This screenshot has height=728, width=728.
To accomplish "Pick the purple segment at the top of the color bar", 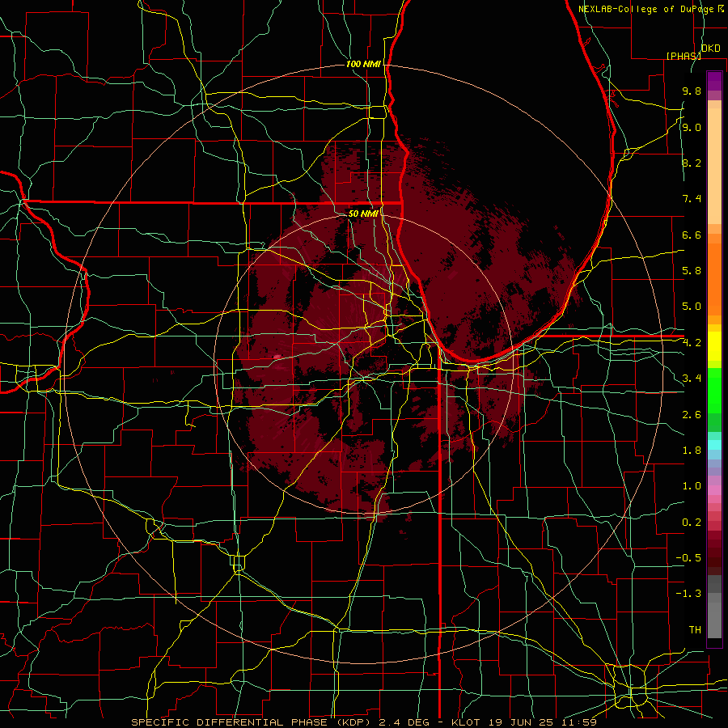I will tap(714, 81).
